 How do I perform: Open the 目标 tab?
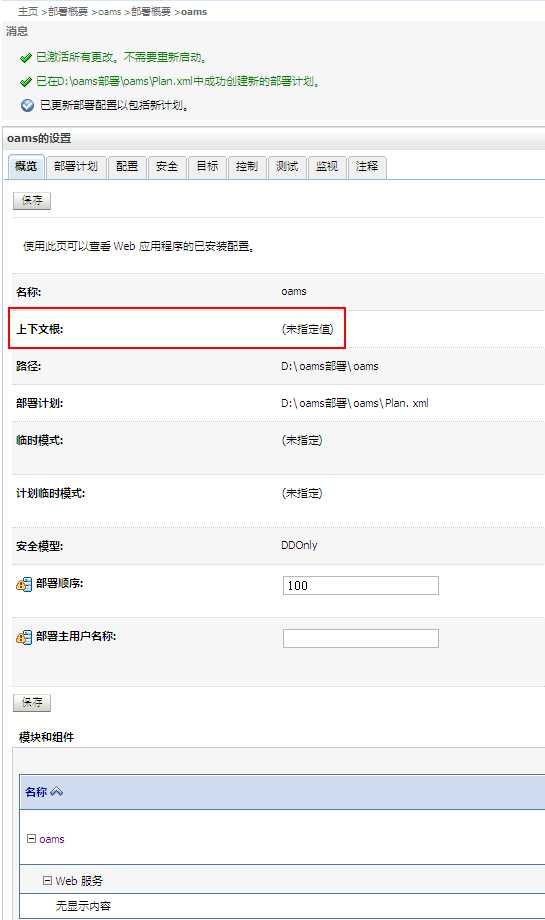[207, 167]
